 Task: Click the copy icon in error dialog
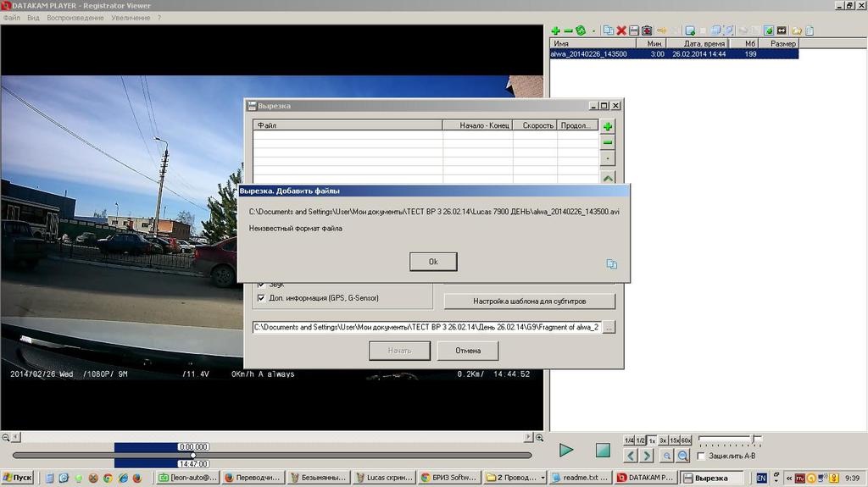[x=611, y=264]
